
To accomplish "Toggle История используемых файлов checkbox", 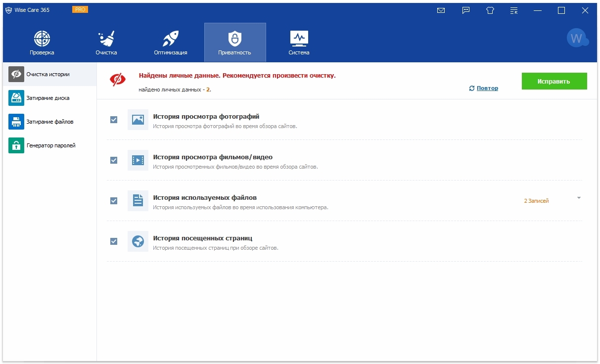I will (x=114, y=201).
